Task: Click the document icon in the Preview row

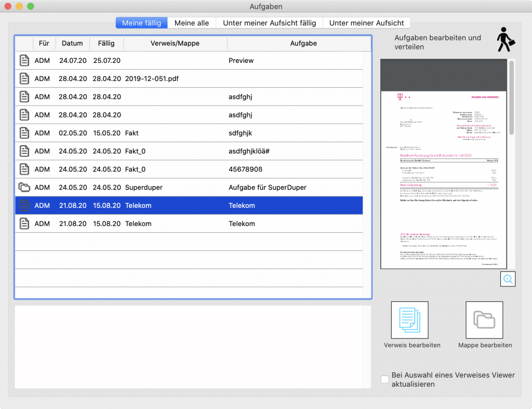Action: tap(24, 60)
